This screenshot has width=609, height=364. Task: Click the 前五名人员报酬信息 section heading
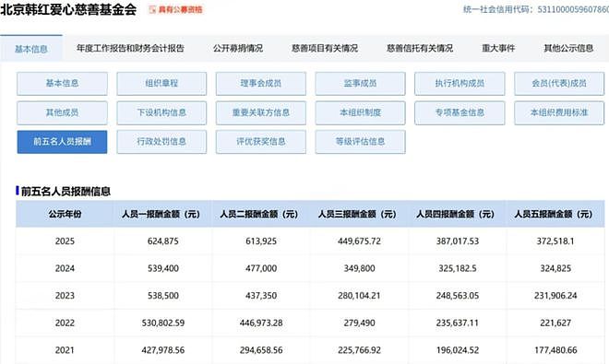[66, 192]
